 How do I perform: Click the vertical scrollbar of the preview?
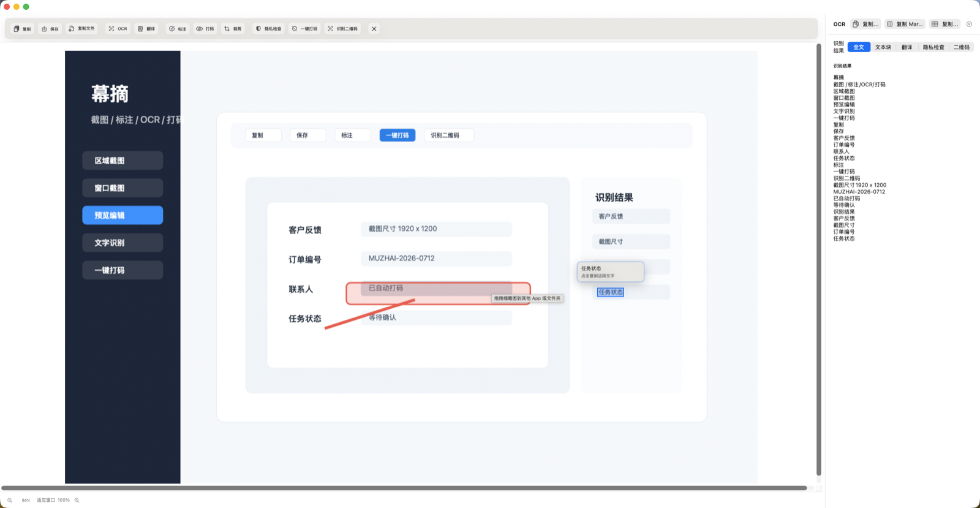819,259
